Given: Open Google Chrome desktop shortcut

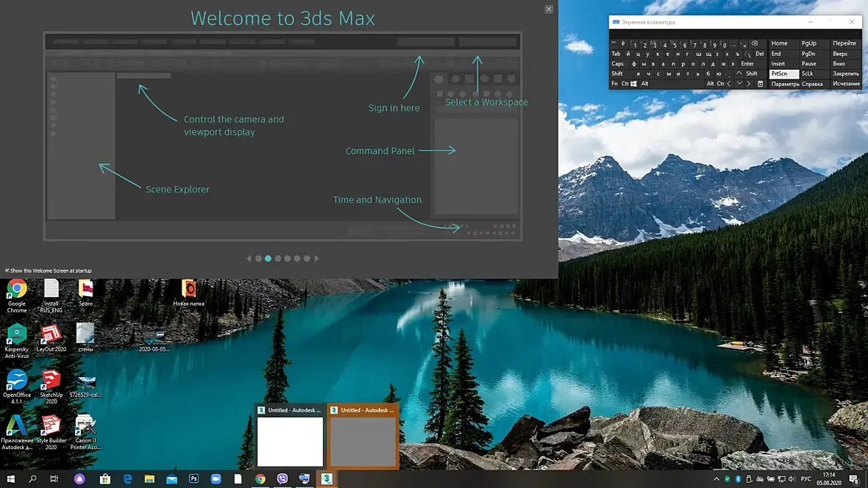Looking at the screenshot, I should pyautogui.click(x=17, y=296).
